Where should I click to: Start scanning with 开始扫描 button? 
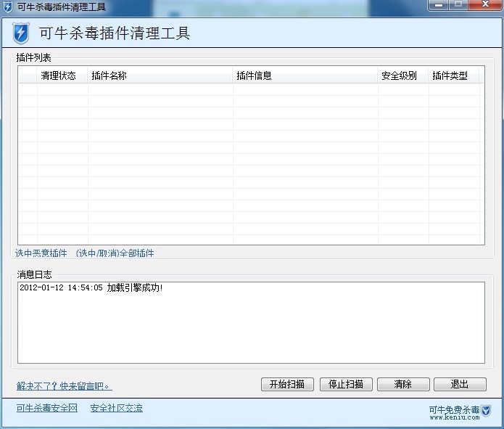287,385
